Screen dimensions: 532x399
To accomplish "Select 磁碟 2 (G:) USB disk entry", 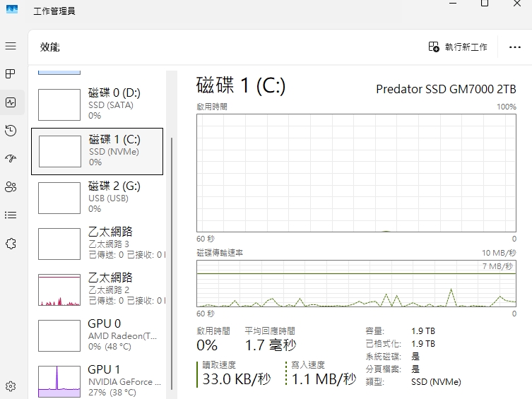I will click(x=97, y=197).
